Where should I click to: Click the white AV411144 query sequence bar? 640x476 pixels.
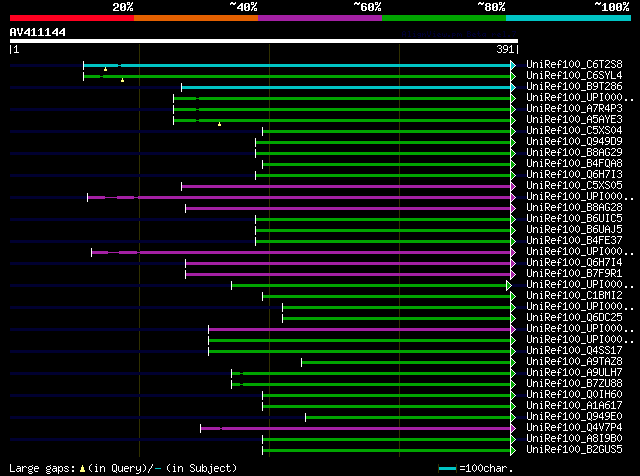point(264,41)
